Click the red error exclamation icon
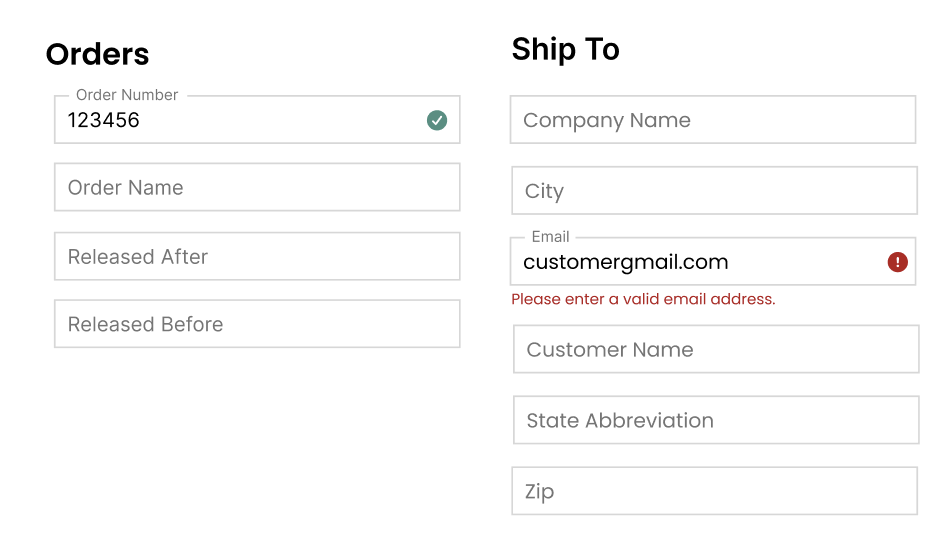This screenshot has width=944, height=548. 897,262
